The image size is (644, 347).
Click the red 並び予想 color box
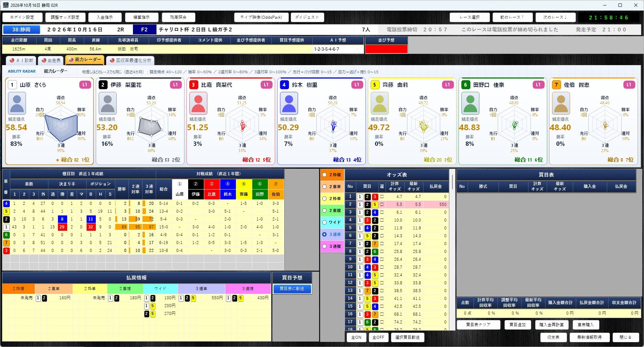pyautogui.click(x=386, y=49)
